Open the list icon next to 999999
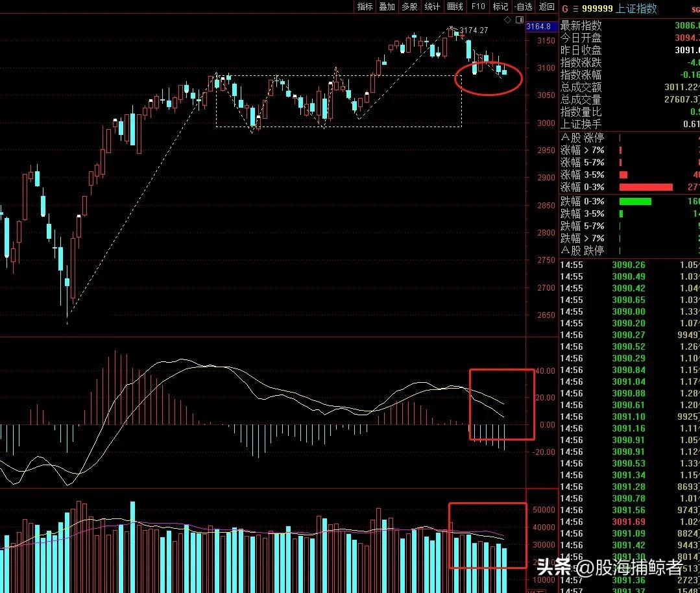 pyautogui.click(x=575, y=8)
